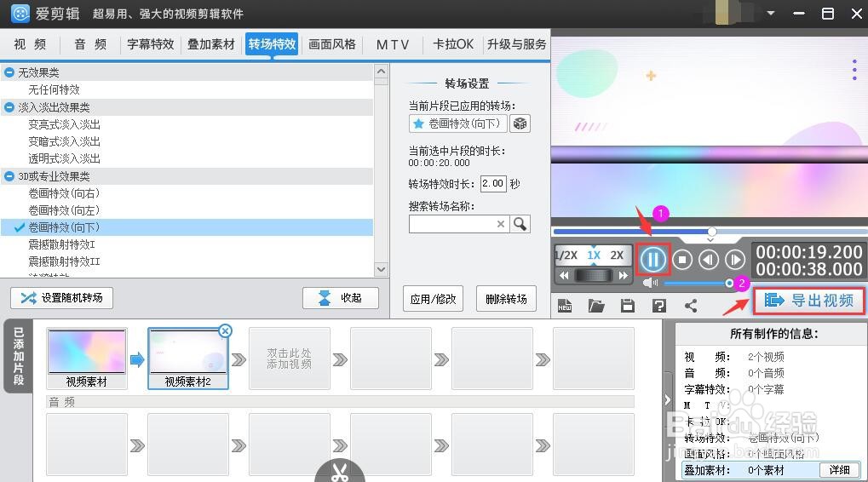Select 无任何特效 transition

tap(55, 89)
